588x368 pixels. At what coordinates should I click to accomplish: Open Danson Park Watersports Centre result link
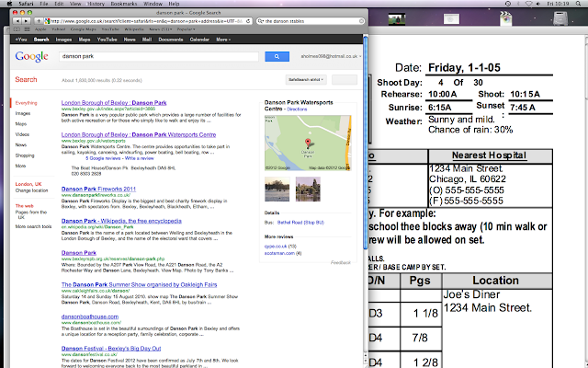click(139, 135)
